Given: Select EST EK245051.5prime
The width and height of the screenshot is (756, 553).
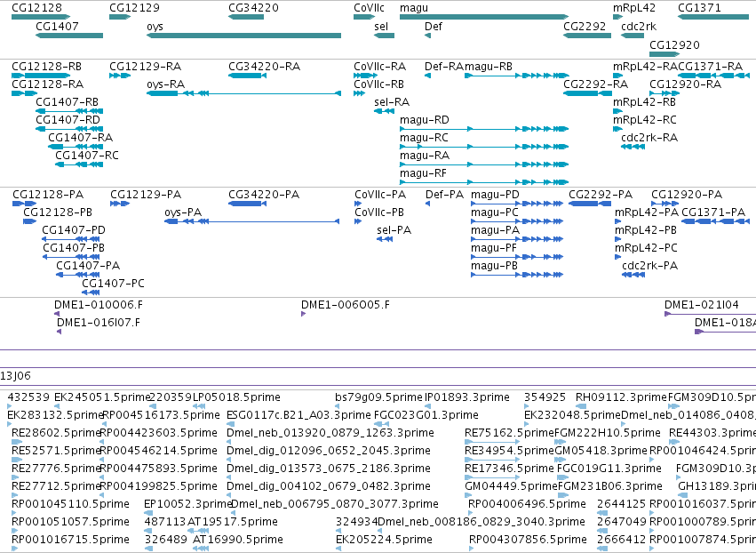Looking at the screenshot, I should [x=103, y=397].
